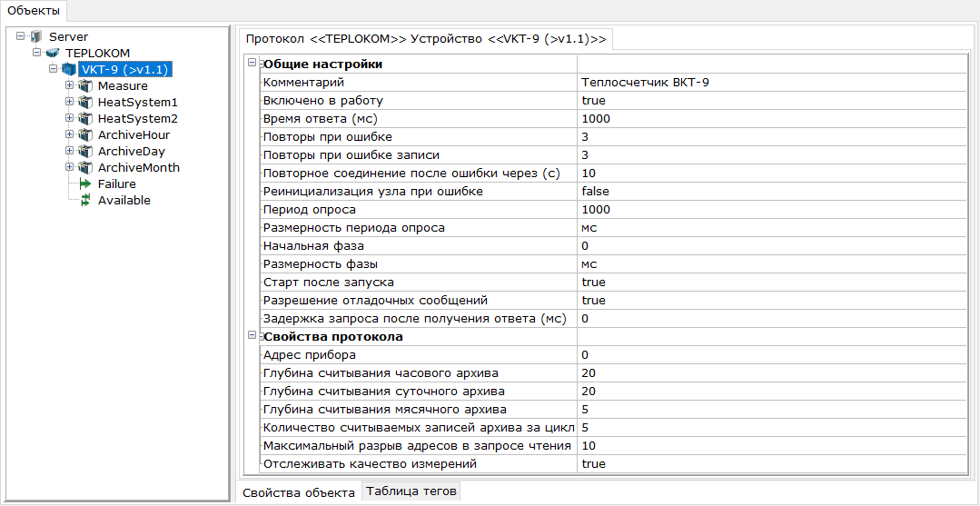Select the ArchiveMonth tree item
This screenshot has height=506, width=980.
coord(139,168)
